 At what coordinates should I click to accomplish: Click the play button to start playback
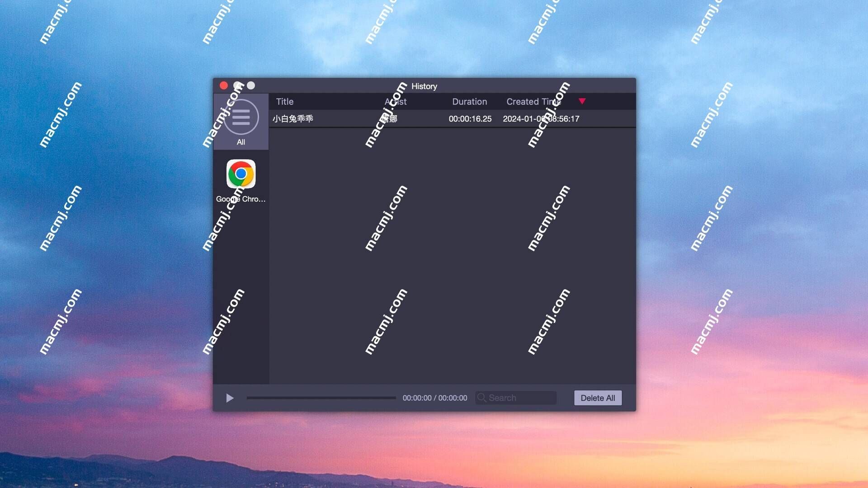click(x=230, y=398)
